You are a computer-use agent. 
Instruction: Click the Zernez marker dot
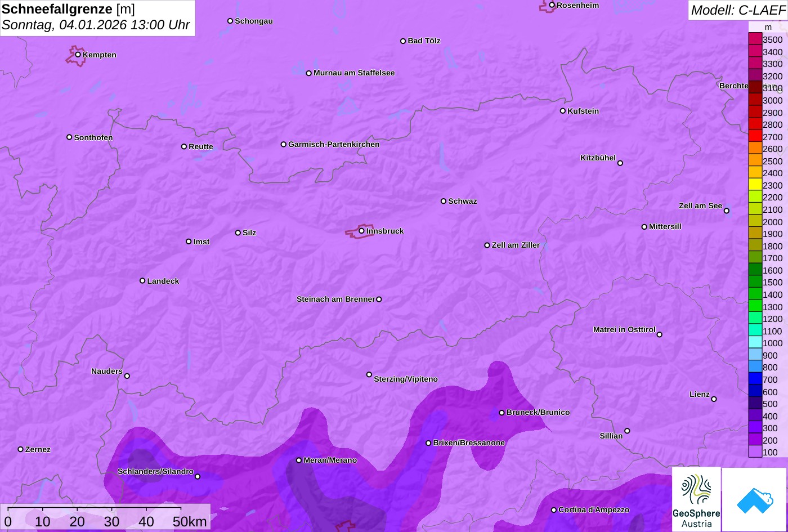[x=21, y=449]
